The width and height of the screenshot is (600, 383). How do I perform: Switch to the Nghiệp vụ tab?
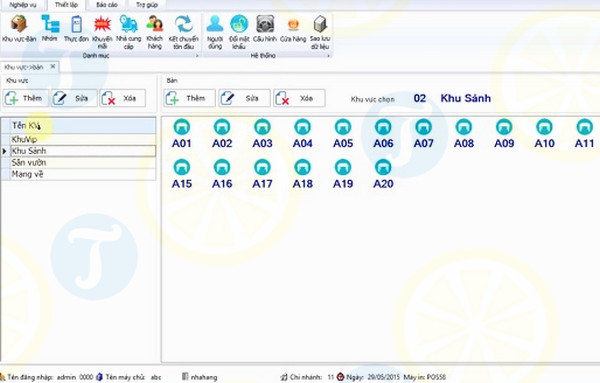coord(23,5)
